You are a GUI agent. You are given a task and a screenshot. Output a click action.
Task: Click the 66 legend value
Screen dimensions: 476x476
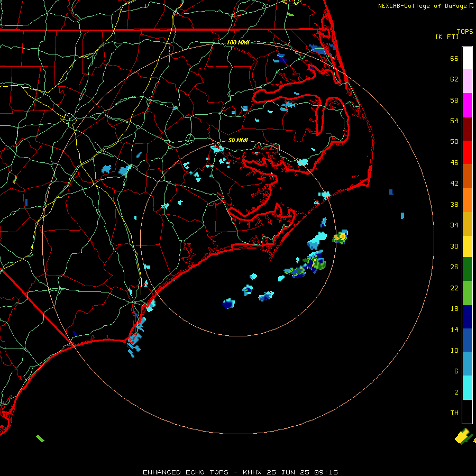click(x=454, y=58)
